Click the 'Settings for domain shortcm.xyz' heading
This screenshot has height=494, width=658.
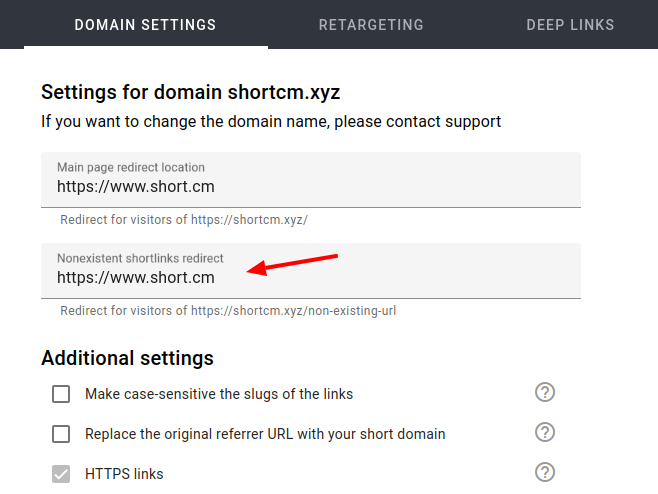pyautogui.click(x=191, y=92)
